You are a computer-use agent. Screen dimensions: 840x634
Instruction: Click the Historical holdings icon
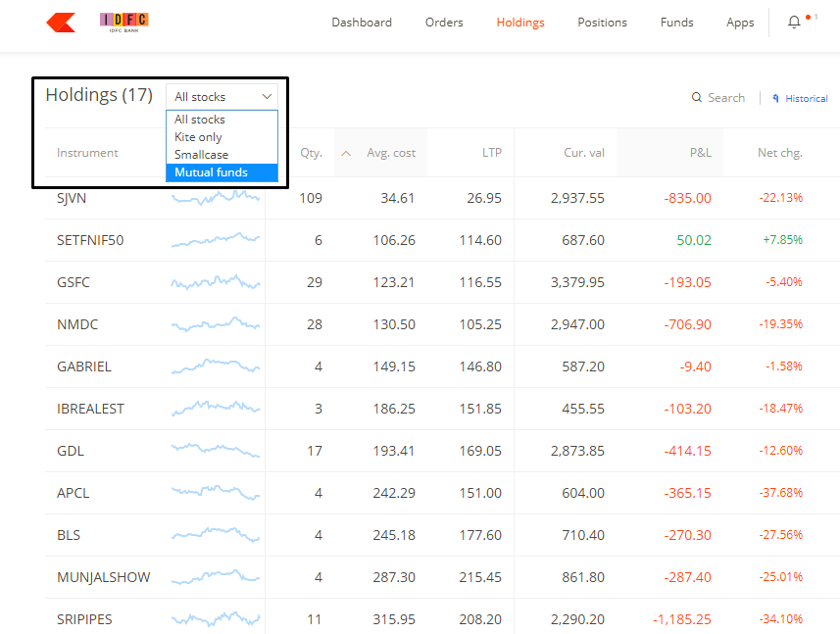click(775, 98)
